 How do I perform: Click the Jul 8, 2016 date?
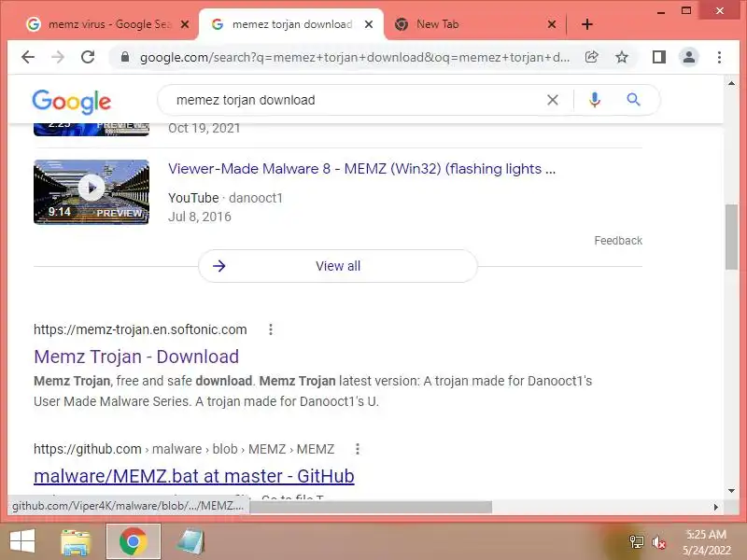[x=200, y=217]
